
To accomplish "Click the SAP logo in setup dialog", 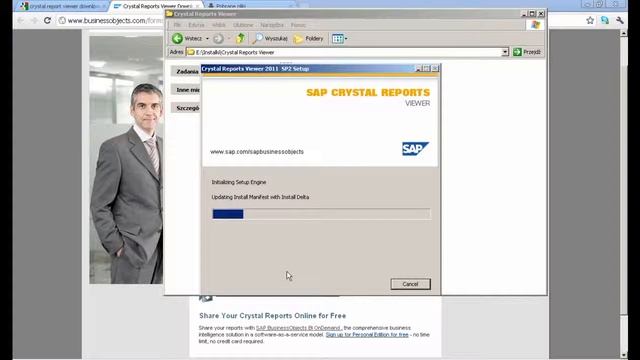I will pyautogui.click(x=415, y=149).
